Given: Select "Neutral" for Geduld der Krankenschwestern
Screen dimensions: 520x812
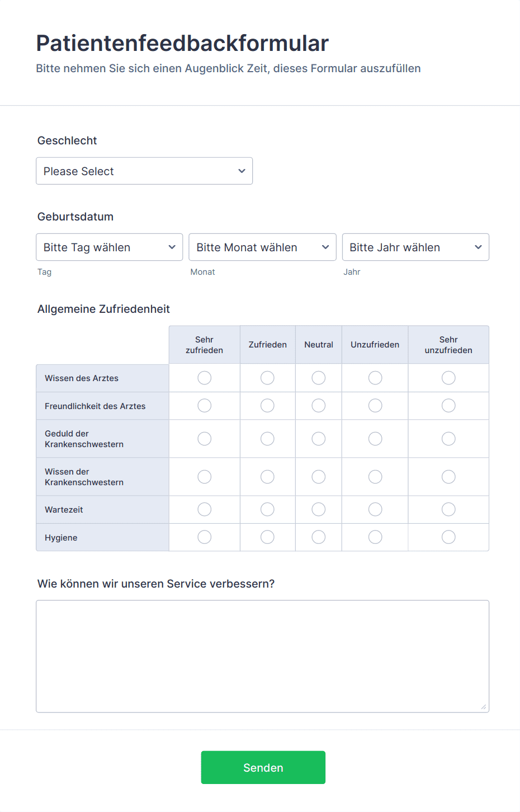Looking at the screenshot, I should click(318, 439).
